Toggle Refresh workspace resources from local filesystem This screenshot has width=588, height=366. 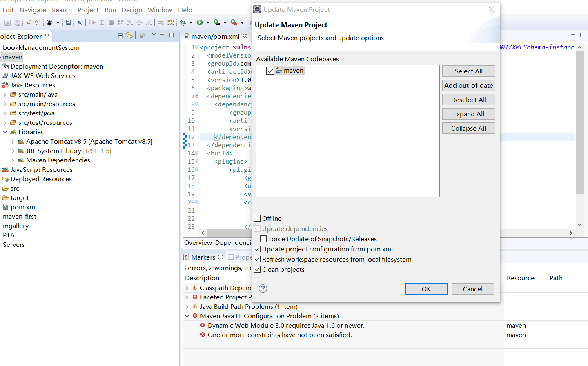pos(257,259)
